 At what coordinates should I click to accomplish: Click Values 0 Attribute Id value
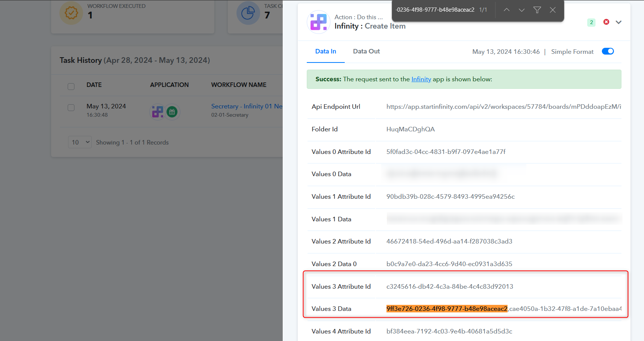coord(446,152)
